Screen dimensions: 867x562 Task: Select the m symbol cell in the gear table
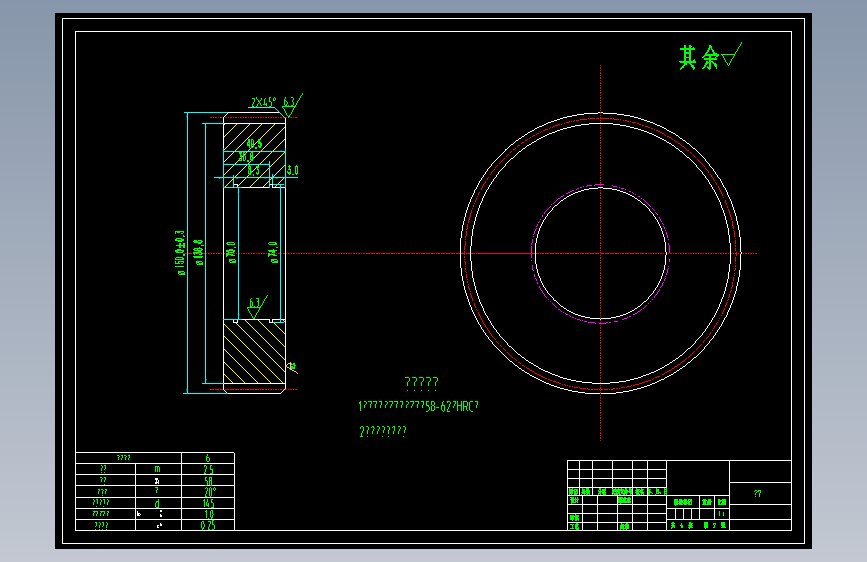pyautogui.click(x=158, y=469)
